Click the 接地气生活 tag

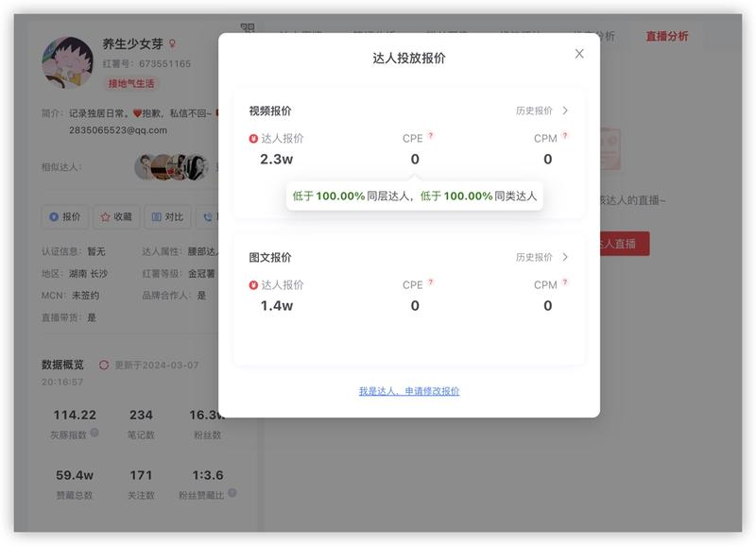[130, 83]
